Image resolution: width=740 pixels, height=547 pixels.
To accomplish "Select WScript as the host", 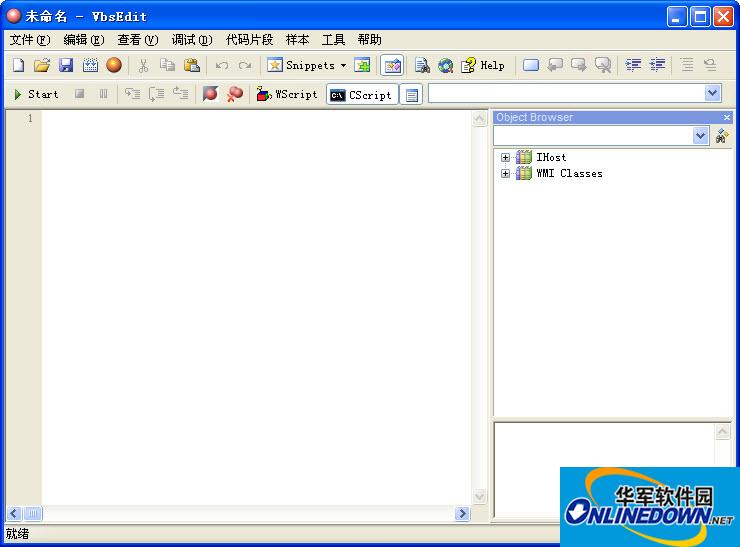I will [287, 94].
